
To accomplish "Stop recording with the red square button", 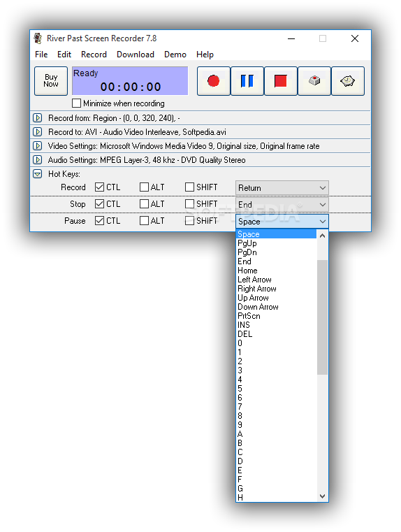I will (x=281, y=81).
